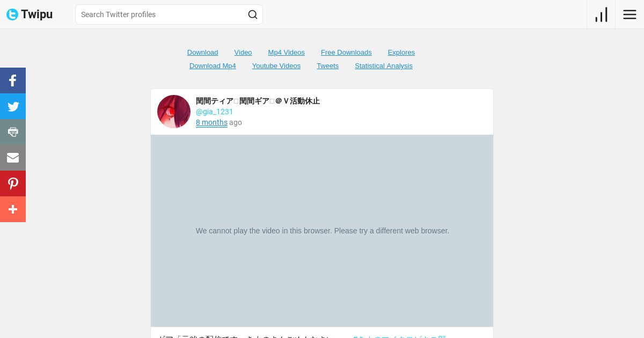Open the Tweets link
Image resolution: width=644 pixels, height=338 pixels.
(327, 65)
